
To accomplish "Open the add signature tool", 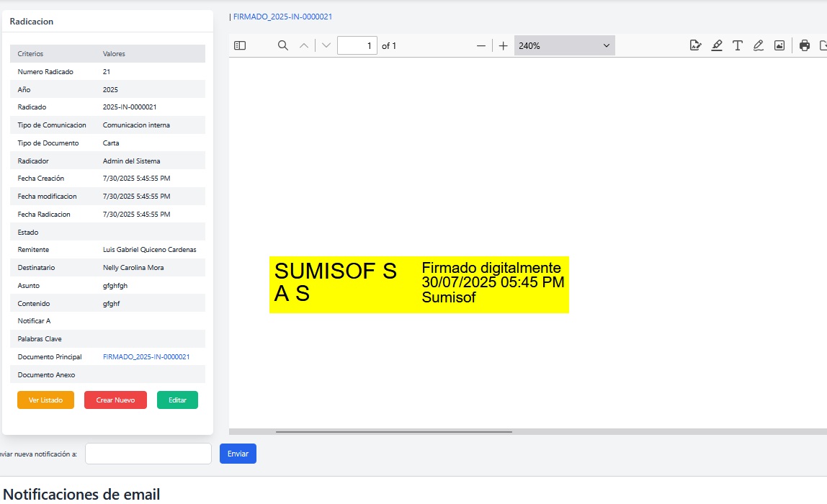I will click(x=695, y=45).
